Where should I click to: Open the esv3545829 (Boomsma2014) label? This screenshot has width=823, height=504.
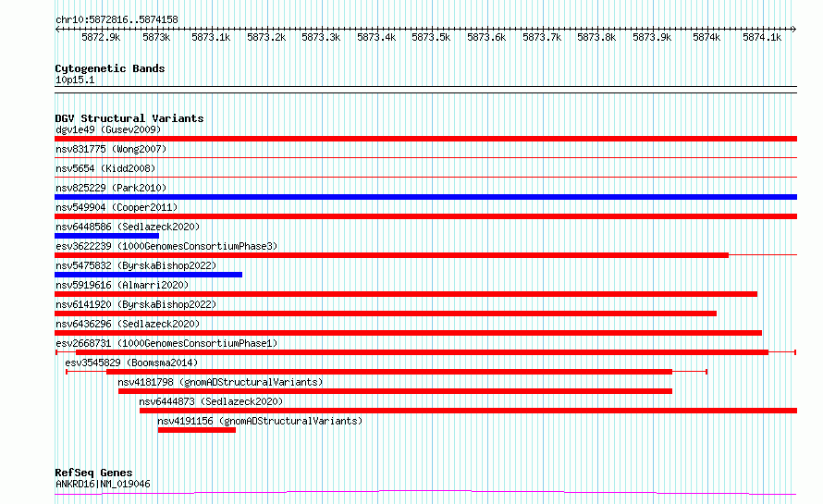pos(131,363)
